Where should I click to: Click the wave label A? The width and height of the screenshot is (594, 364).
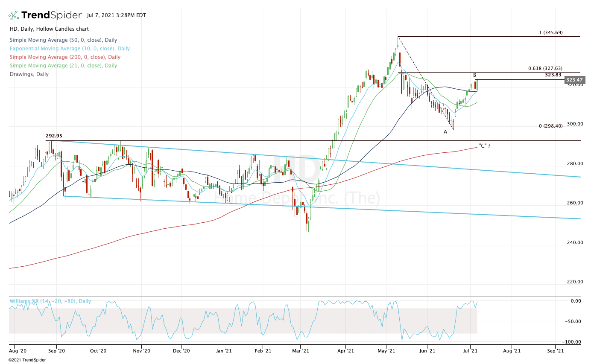(445, 132)
